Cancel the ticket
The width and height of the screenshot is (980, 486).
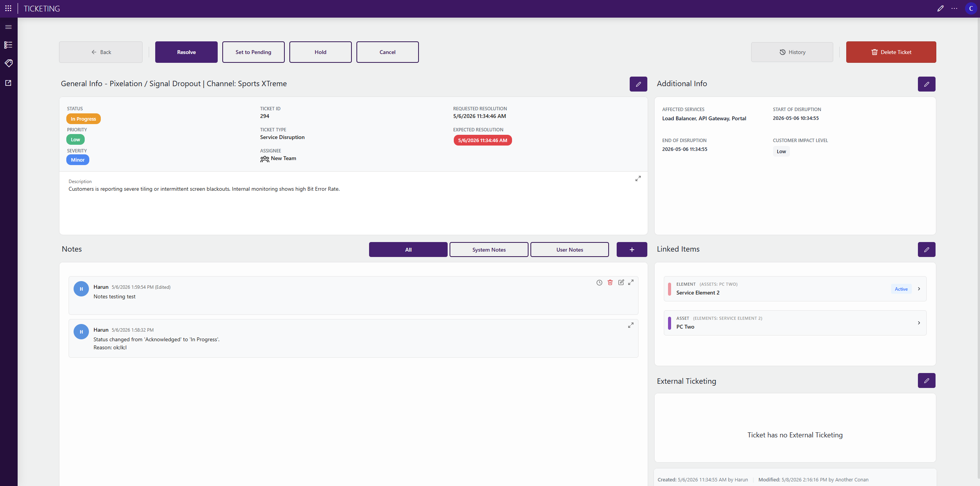pyautogui.click(x=387, y=52)
